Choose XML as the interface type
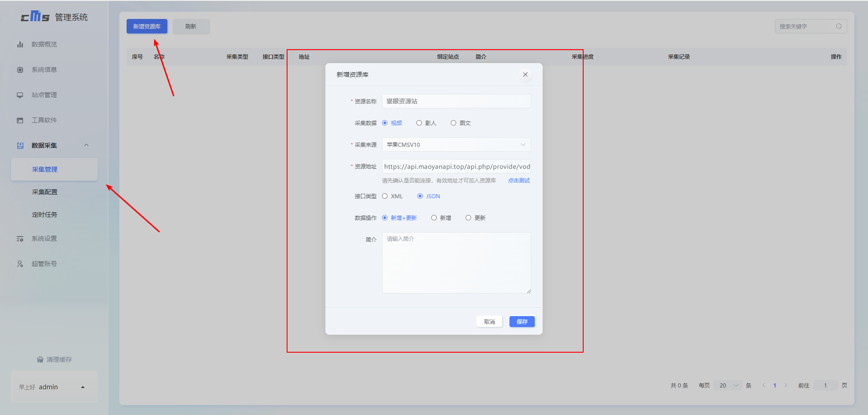The height and width of the screenshot is (415, 868). tap(385, 196)
